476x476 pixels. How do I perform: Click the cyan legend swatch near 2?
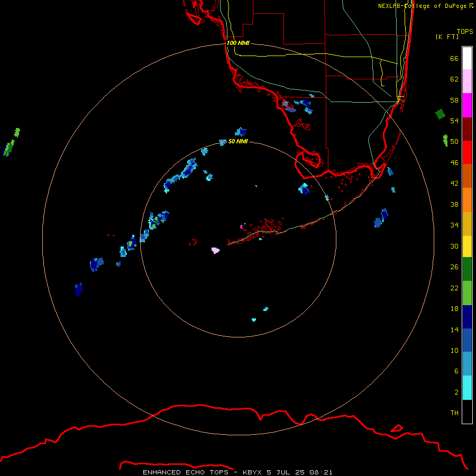point(467,388)
